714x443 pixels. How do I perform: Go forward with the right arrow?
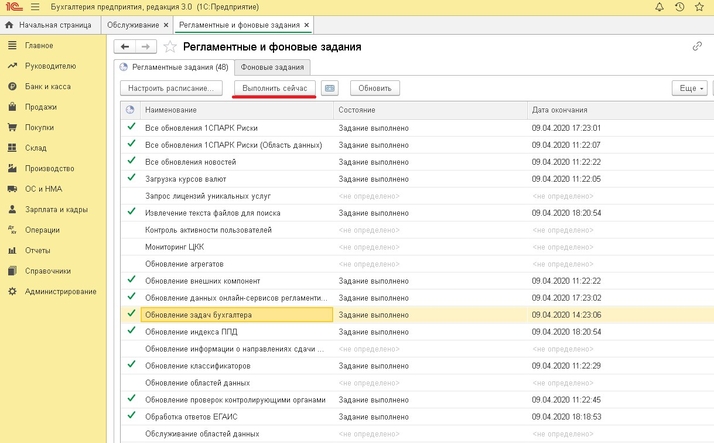146,46
